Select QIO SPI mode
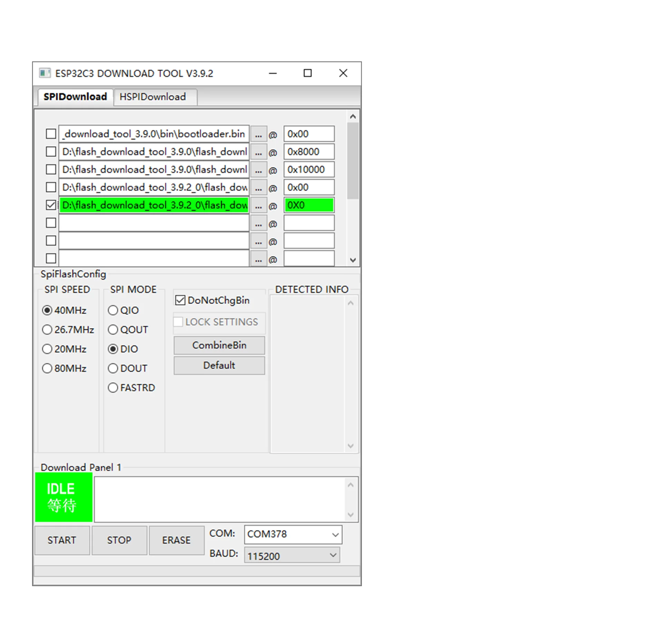The height and width of the screenshot is (622, 672). 113,310
